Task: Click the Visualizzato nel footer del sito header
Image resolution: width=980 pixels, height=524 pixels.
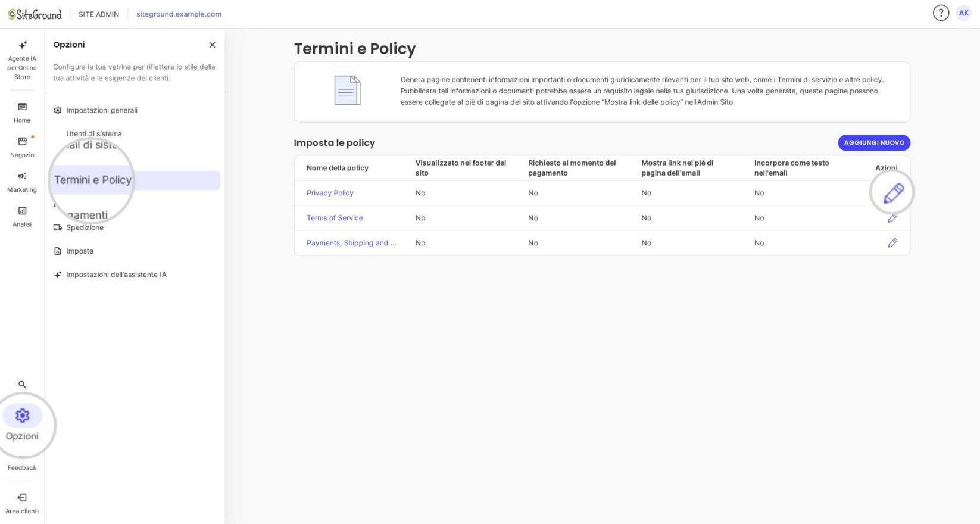Action: coord(461,168)
